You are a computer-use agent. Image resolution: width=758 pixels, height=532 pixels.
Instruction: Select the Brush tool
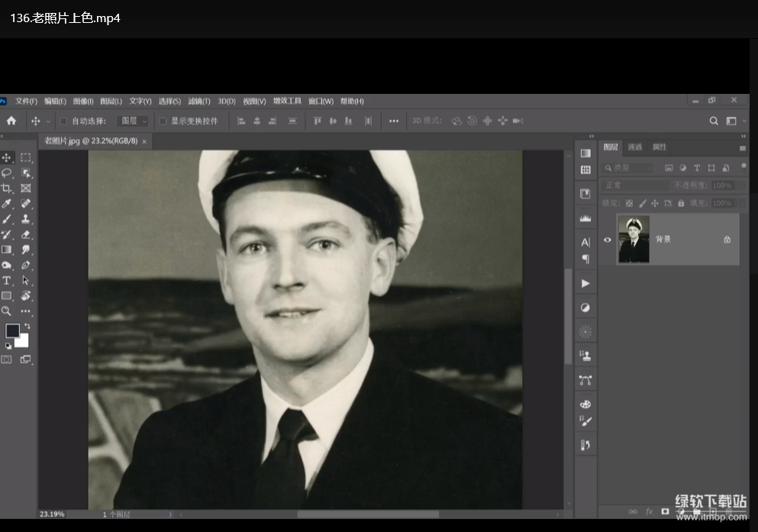tap(7, 219)
